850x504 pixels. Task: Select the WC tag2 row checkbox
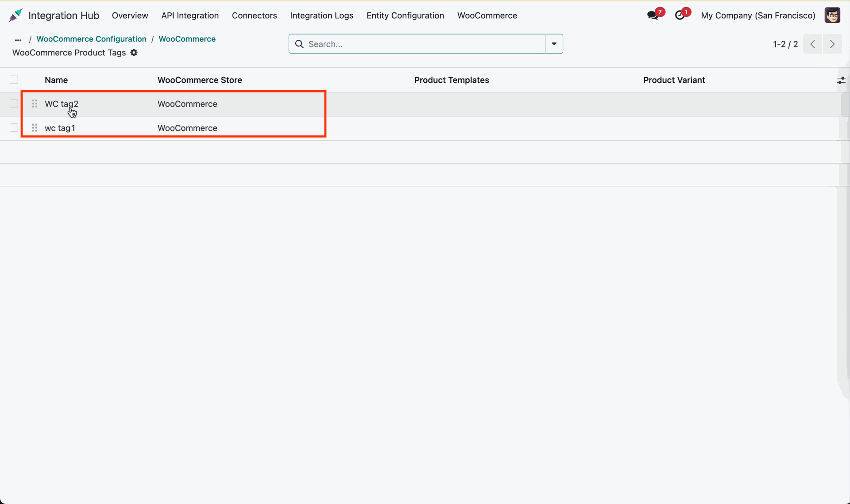pos(14,104)
